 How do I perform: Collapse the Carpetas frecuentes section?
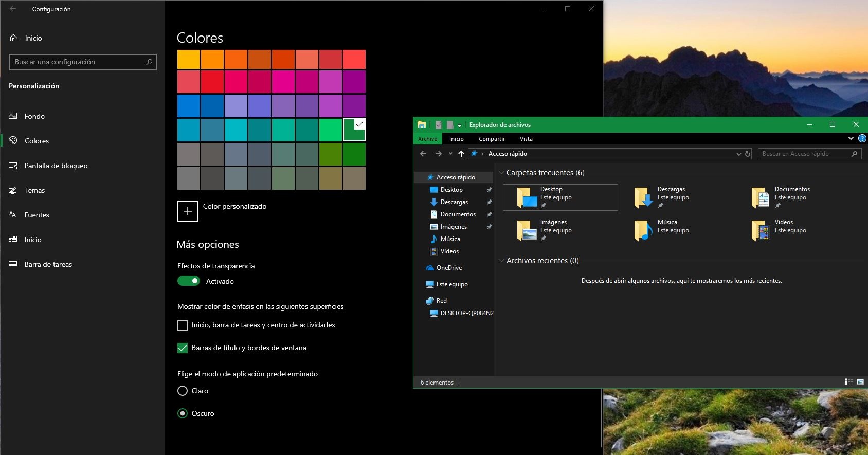[501, 173]
